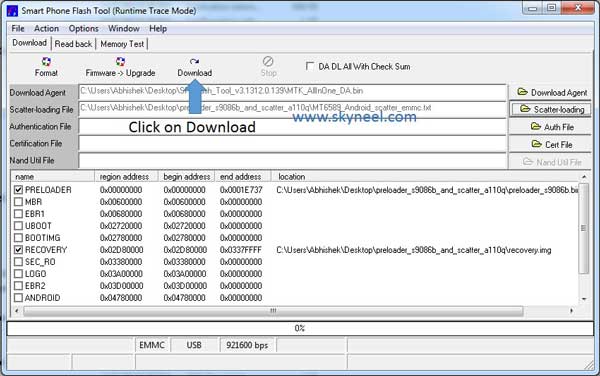Image resolution: width=600 pixels, height=376 pixels.
Task: Click end address 0x0001E737 of PRELOADER
Action: 241,190
